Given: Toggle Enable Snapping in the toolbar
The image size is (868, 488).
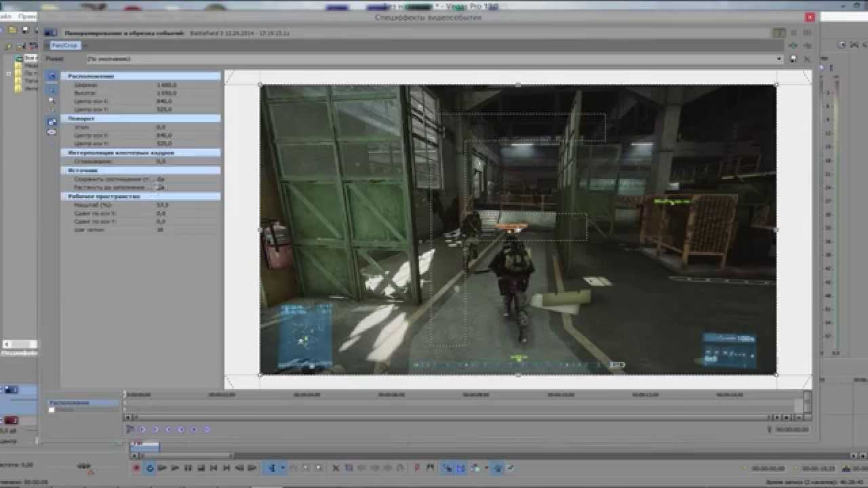Looking at the screenshot, I should (x=448, y=468).
